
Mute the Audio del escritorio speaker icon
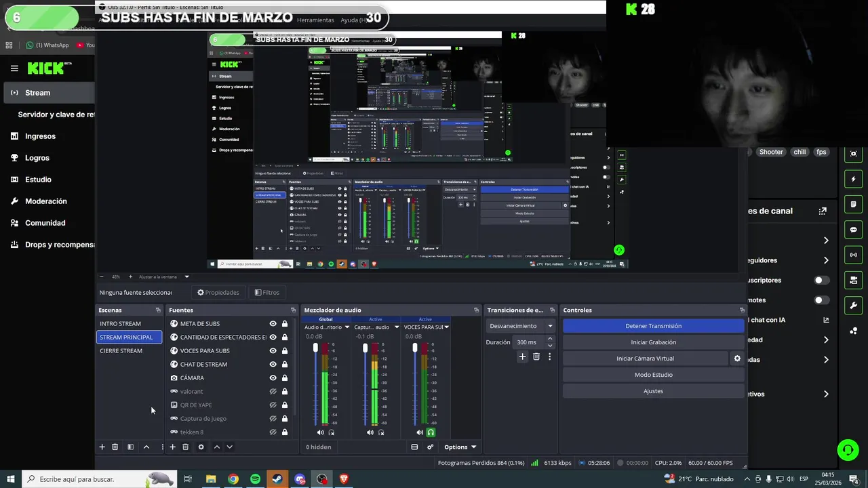click(x=320, y=432)
